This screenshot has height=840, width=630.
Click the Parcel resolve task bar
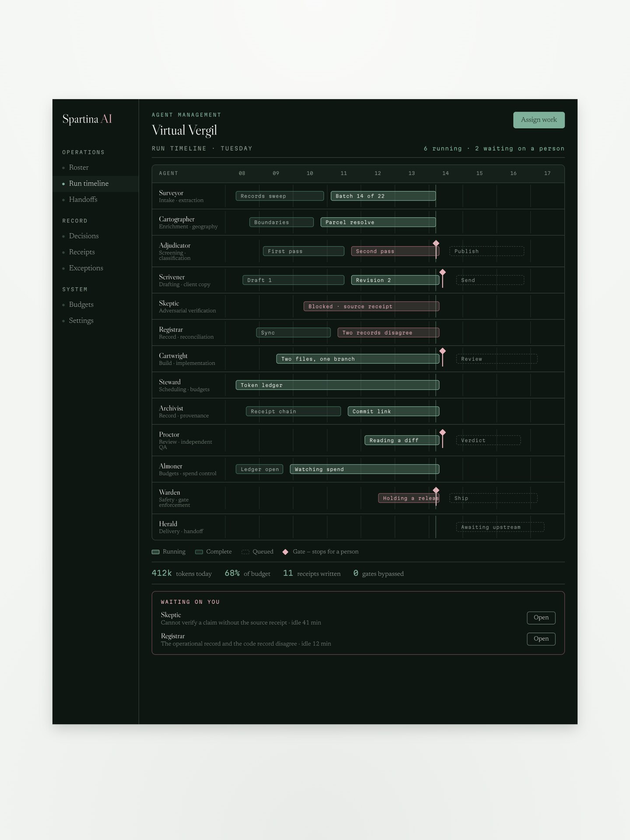tap(378, 222)
